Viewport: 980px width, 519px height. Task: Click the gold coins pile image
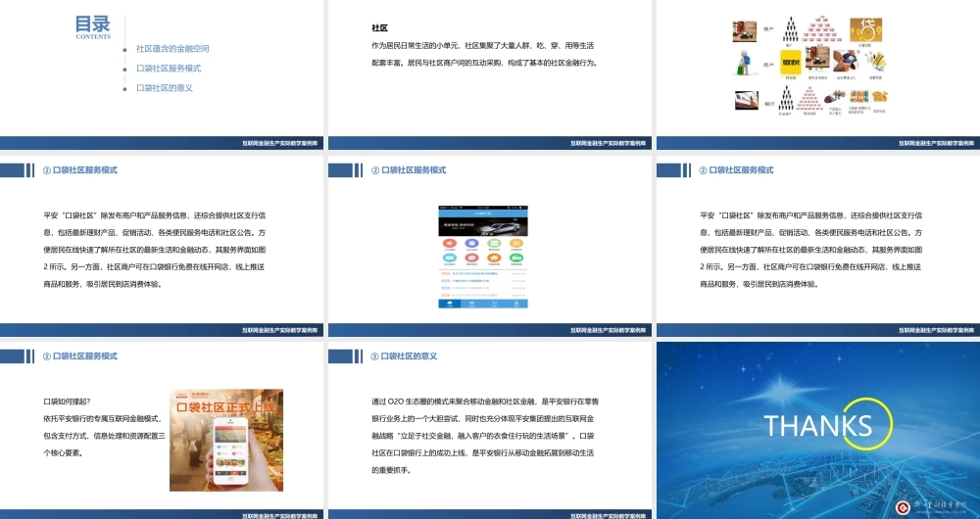tap(879, 96)
